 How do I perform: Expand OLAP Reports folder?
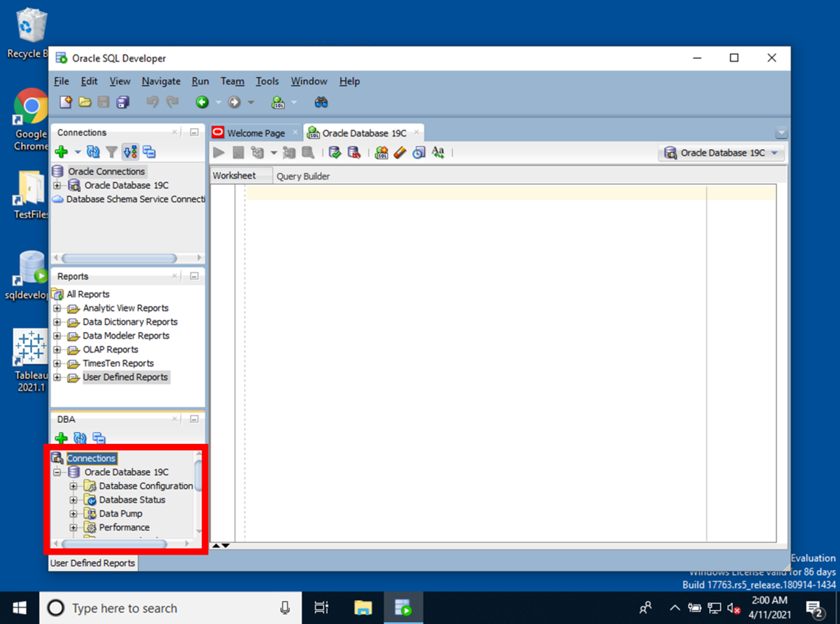click(57, 349)
